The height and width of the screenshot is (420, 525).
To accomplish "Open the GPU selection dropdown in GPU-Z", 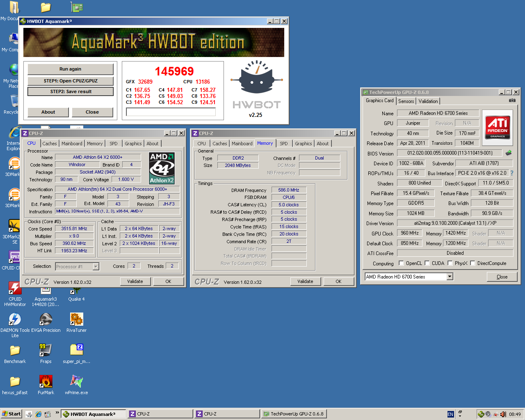I will (x=450, y=276).
